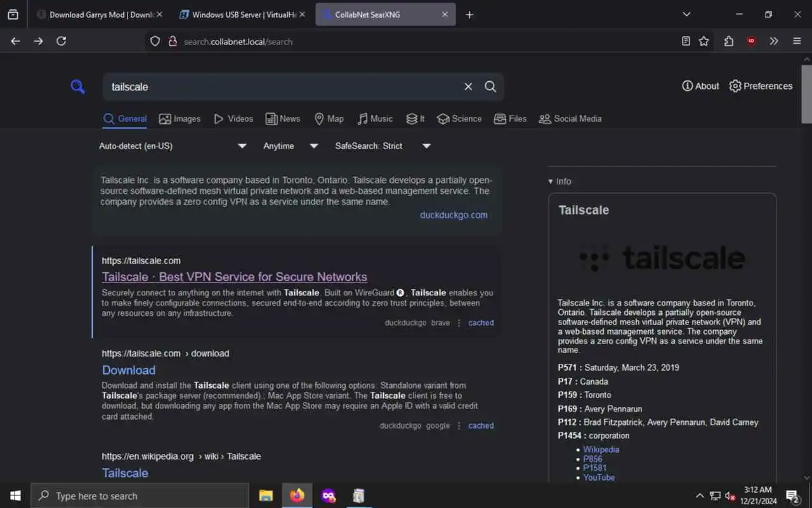Open search Preferences
Image resolution: width=812 pixels, height=508 pixels.
point(761,86)
